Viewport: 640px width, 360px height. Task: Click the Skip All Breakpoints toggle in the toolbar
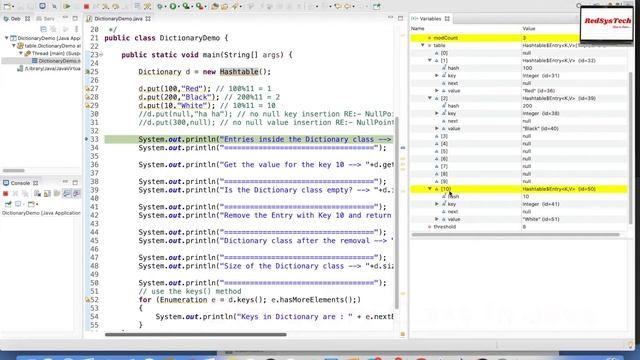tap(54, 6)
